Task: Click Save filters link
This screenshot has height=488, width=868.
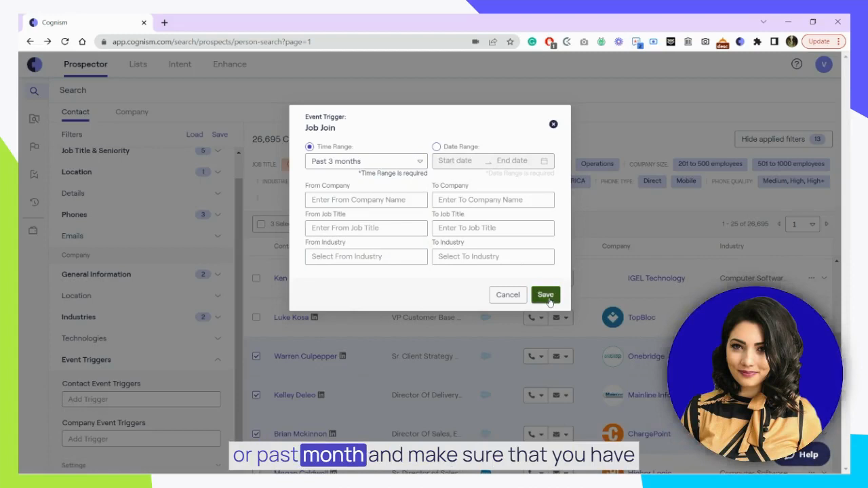Action: pos(220,134)
